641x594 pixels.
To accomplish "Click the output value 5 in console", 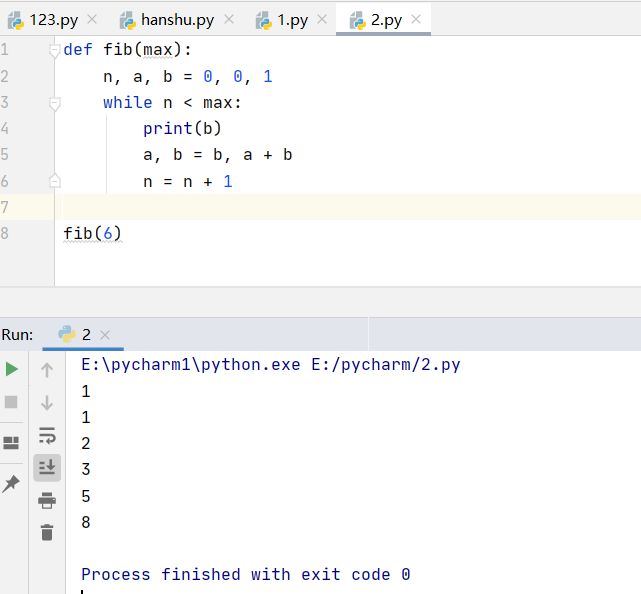I will [x=85, y=496].
